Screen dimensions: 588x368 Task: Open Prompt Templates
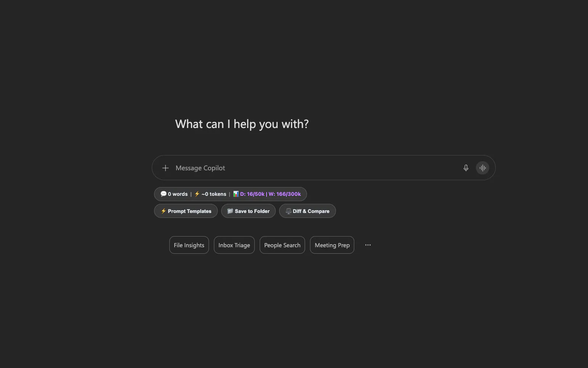pyautogui.click(x=186, y=211)
